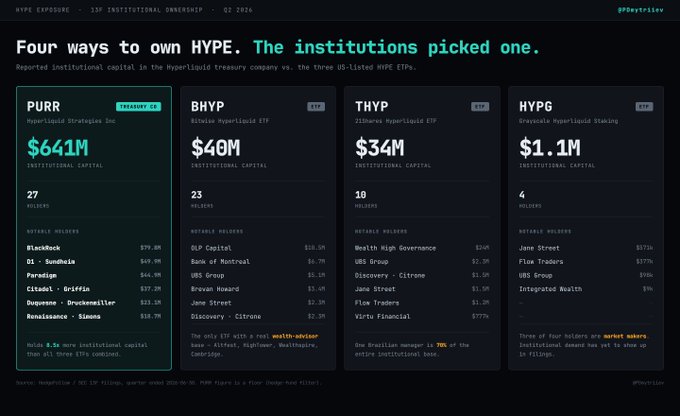Click the $641M institutional capital figure
The height and width of the screenshot is (416, 680).
58,148
